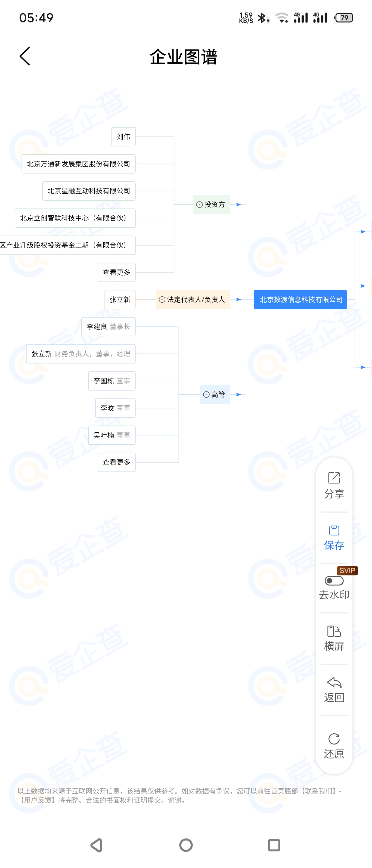Tap the Restore (还原) refresh icon
Viewport: 372px width, 868px height.
[x=334, y=739]
